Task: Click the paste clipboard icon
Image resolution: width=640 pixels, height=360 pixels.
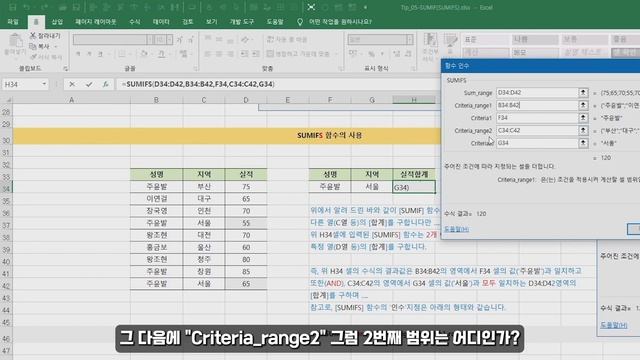Action: pos(16,41)
